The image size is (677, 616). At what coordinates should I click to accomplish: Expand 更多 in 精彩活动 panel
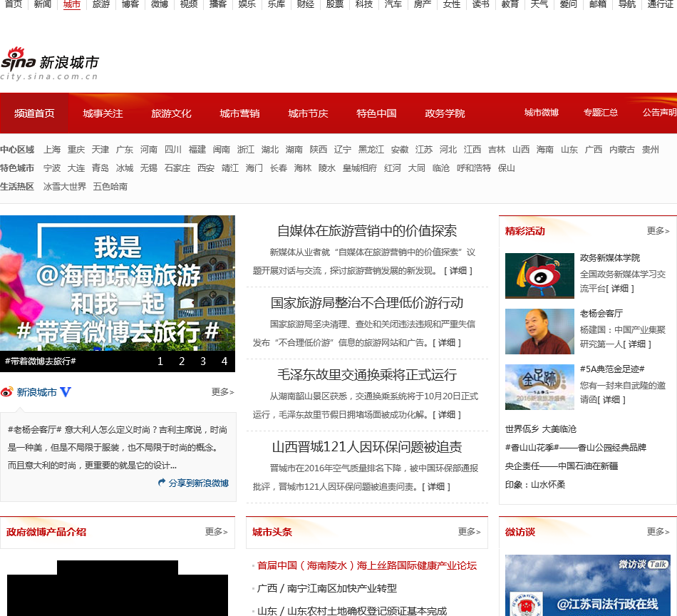658,231
